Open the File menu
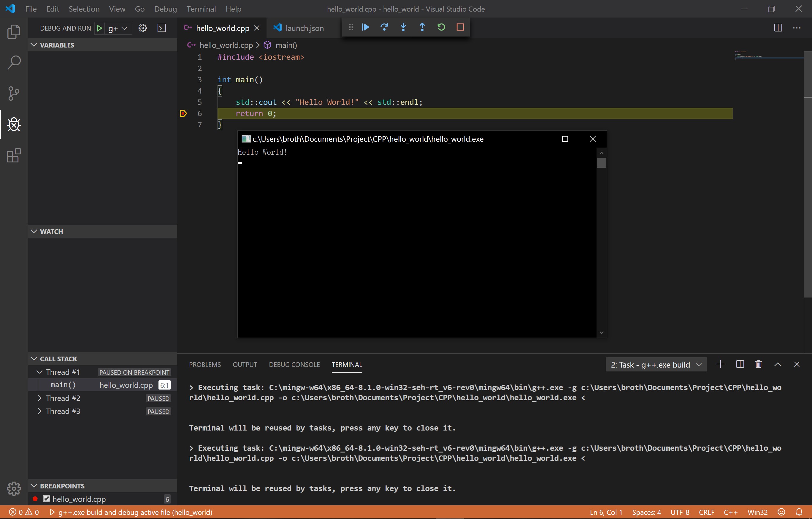 point(31,9)
